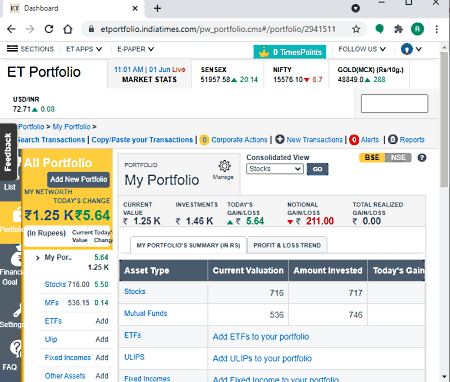The image size is (450, 382).
Task: Click the SENSEX ticker value
Action: [229, 80]
